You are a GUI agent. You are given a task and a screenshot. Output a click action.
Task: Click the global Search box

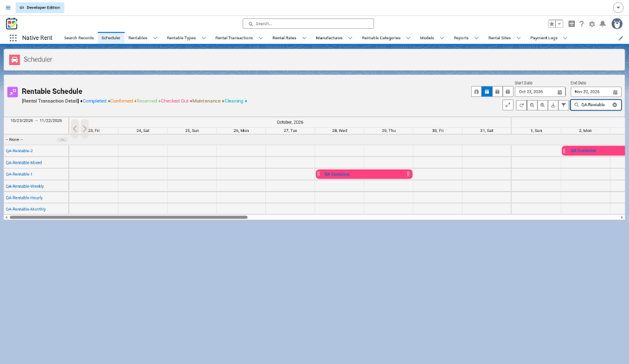[x=308, y=24]
